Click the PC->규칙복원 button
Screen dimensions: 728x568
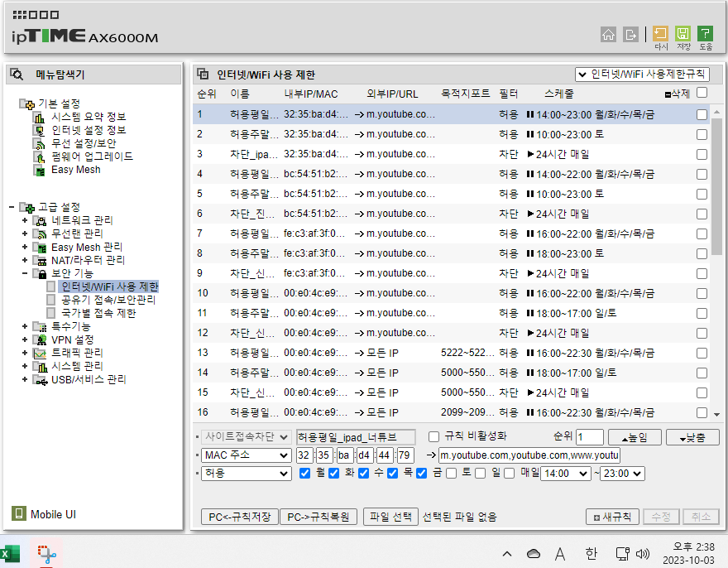pyautogui.click(x=318, y=517)
